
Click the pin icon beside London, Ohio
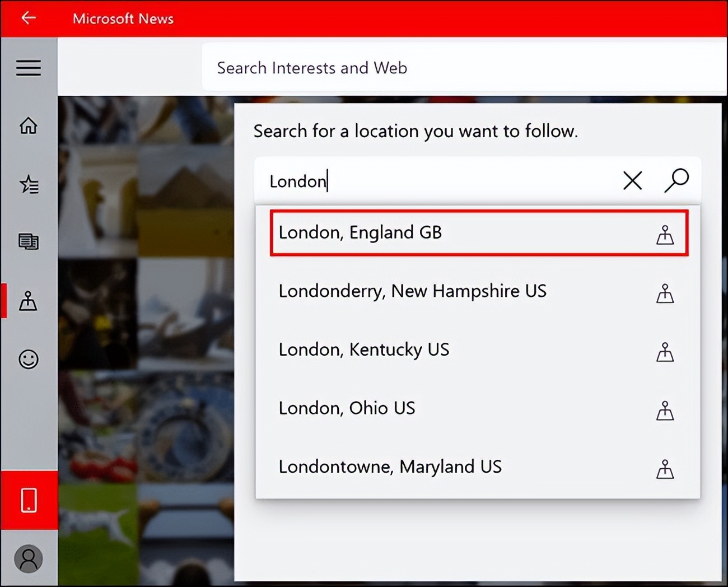(x=665, y=411)
